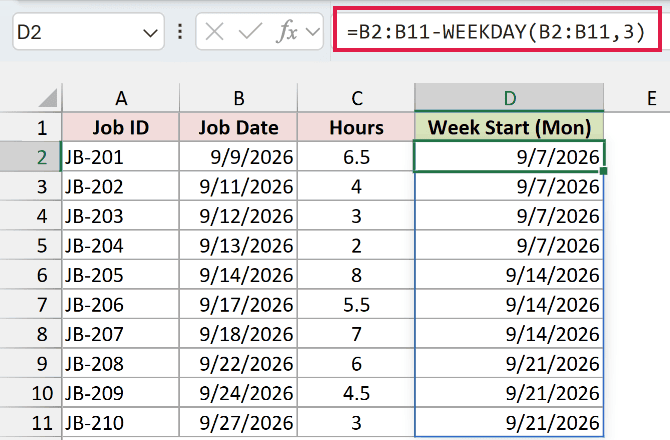Click the job date 9/18/2026
The width and height of the screenshot is (670, 440).
pyautogui.click(x=238, y=334)
